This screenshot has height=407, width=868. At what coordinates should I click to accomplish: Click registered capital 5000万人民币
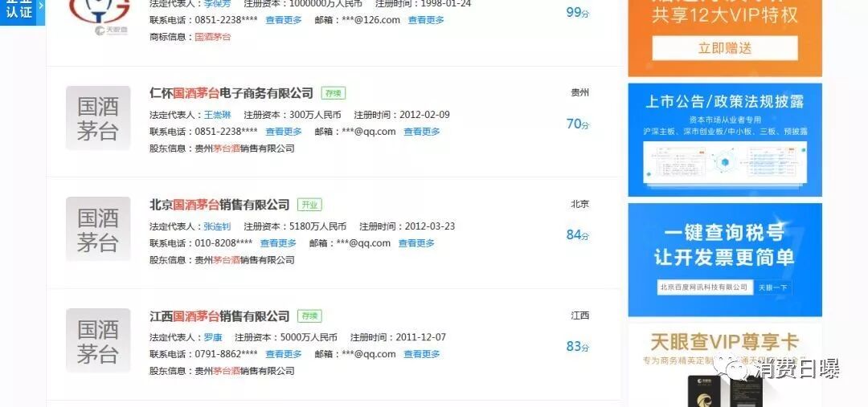tap(309, 337)
